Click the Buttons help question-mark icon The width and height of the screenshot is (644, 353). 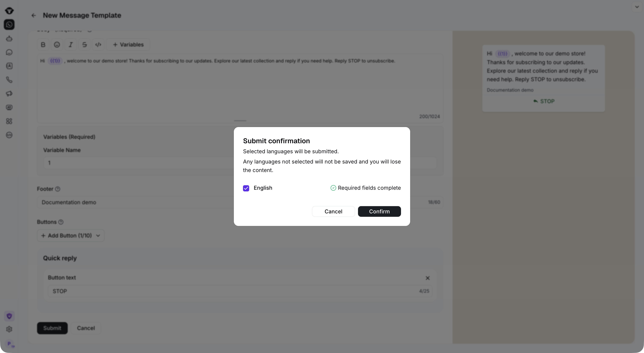coord(61,222)
